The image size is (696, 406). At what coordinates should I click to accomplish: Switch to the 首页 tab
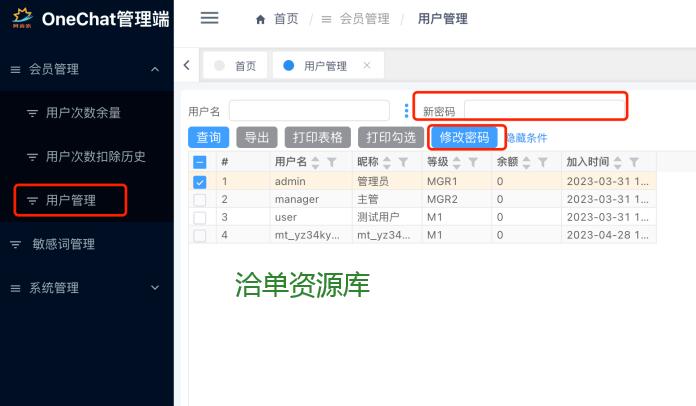[235, 66]
